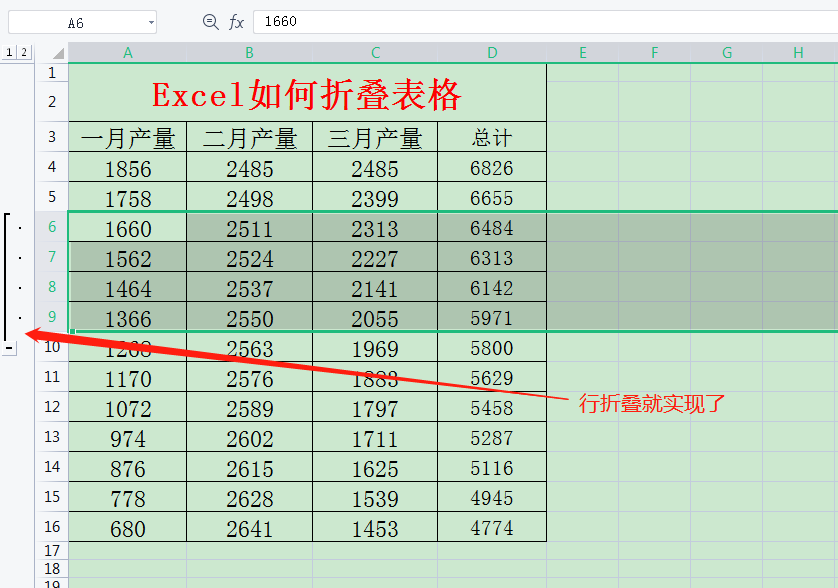The width and height of the screenshot is (838, 588).
Task: Click the formula bar showing 1660
Action: [x=546, y=21]
